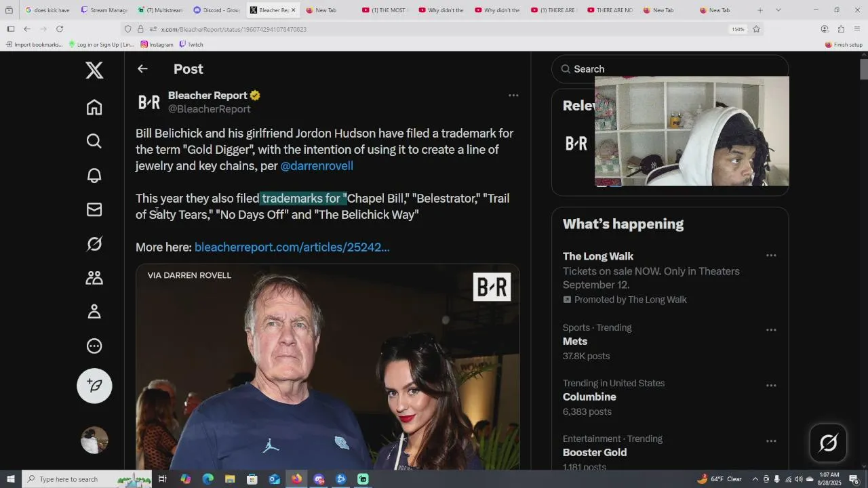Open the floating Grok button

click(x=828, y=443)
